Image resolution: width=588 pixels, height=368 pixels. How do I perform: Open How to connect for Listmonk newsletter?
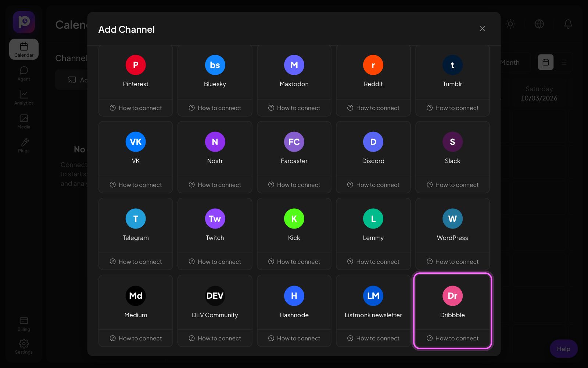pos(373,338)
